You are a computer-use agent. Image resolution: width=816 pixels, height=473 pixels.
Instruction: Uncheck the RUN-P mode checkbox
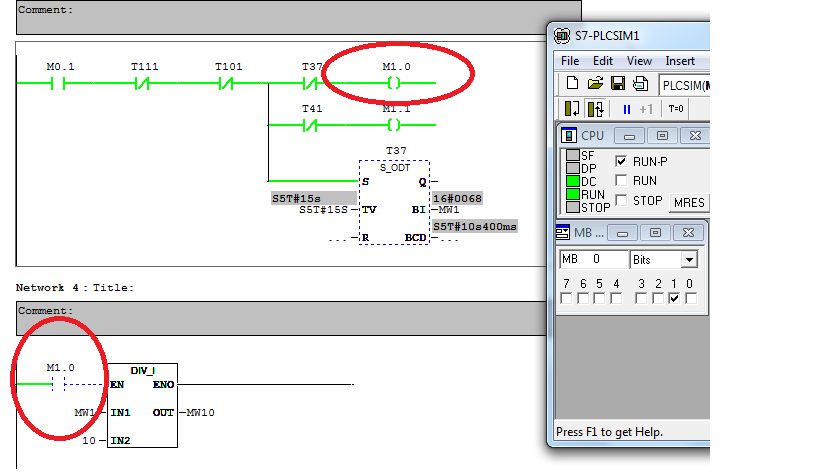[621, 161]
